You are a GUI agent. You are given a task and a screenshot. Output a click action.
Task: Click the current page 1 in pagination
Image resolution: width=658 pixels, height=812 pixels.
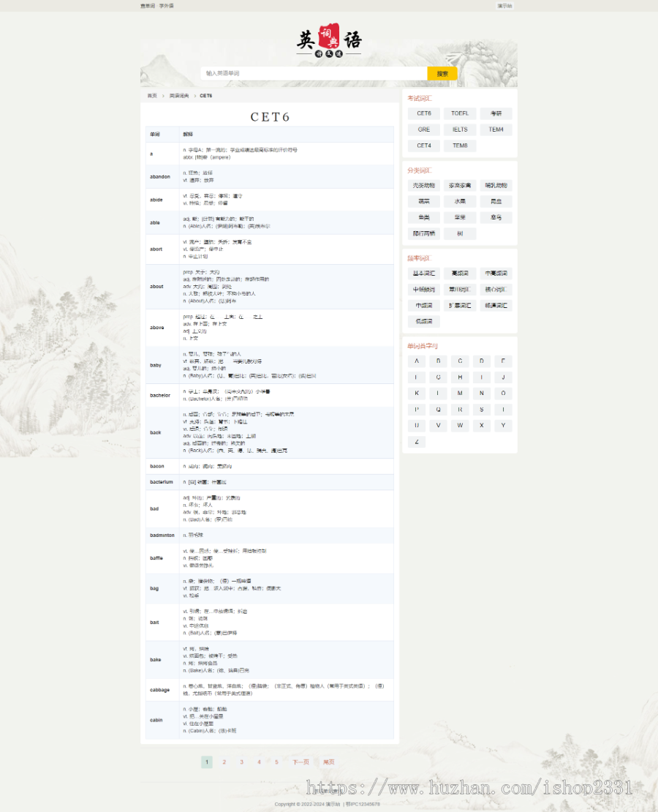[x=207, y=762]
